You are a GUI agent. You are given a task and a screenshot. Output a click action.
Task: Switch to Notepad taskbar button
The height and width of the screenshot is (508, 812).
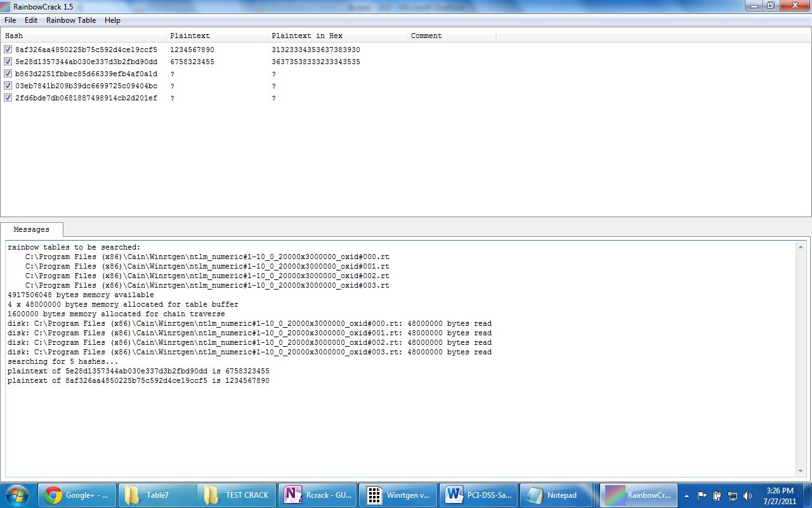click(x=558, y=495)
